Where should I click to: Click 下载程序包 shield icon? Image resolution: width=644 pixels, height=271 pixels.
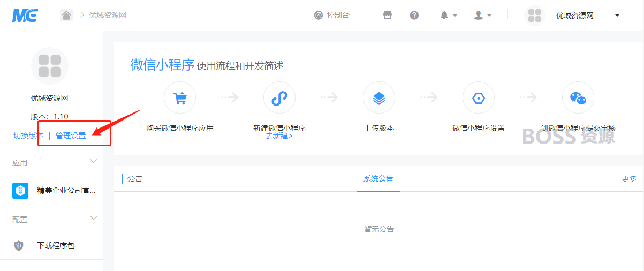pos(19,246)
